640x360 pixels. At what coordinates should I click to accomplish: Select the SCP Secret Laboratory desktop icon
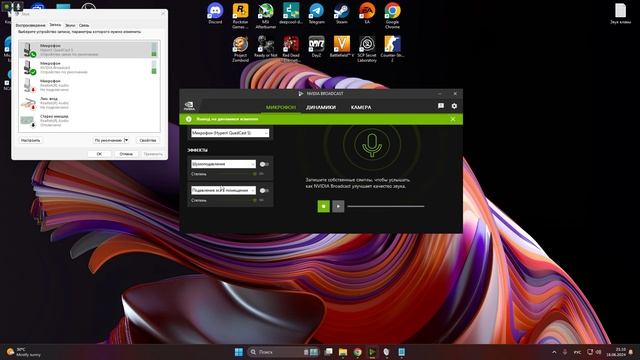pos(367,49)
